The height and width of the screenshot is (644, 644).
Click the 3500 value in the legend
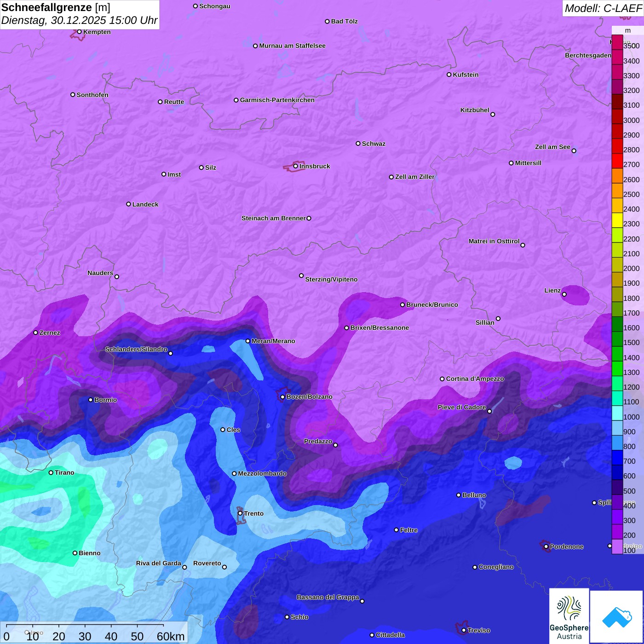pyautogui.click(x=631, y=46)
